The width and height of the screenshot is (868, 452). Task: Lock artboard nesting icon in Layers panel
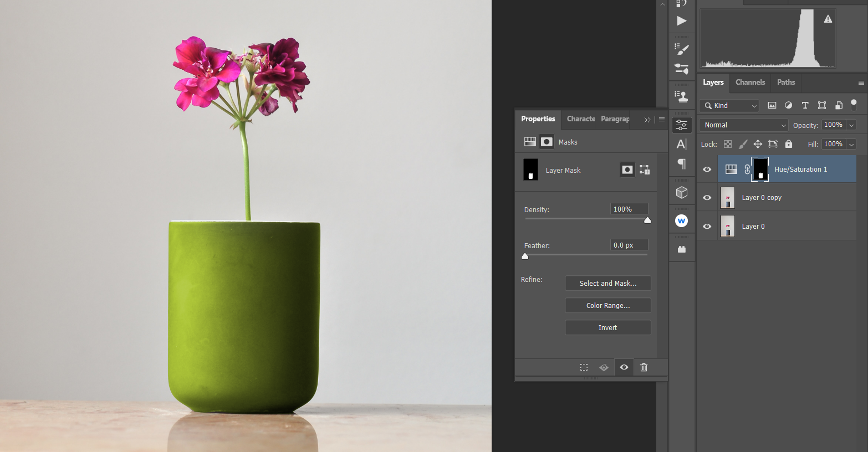pos(773,144)
